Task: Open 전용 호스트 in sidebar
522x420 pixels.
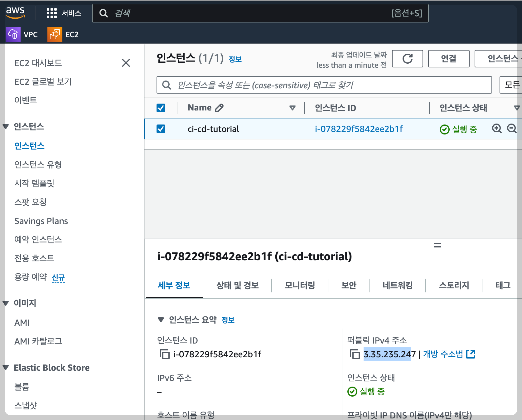Action: coord(34,258)
